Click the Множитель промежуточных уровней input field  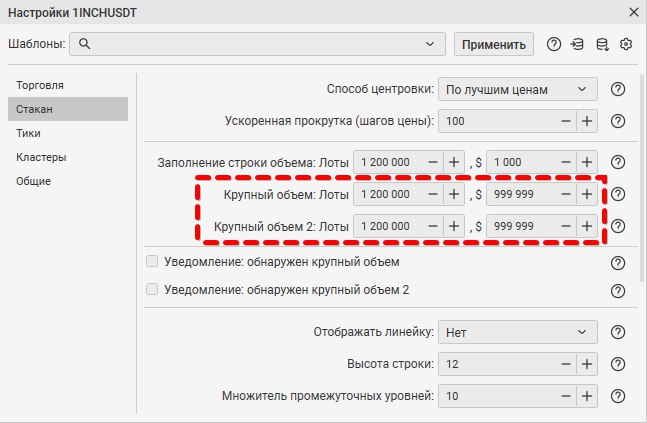click(495, 396)
